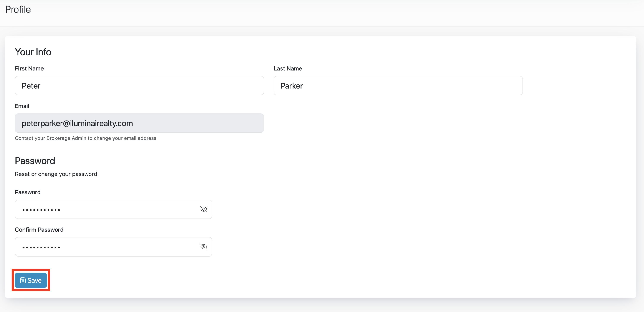Click the disabled Email address field

(x=139, y=123)
